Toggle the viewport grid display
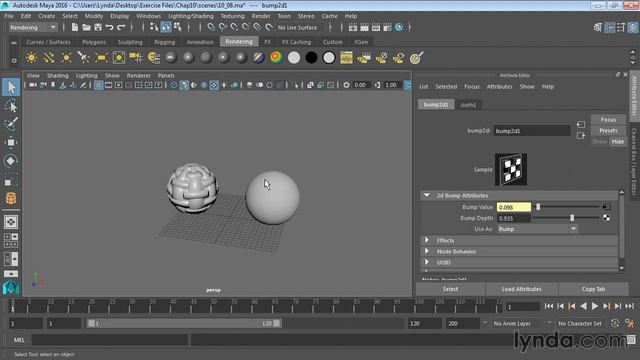Screen dimensions: 640x360 (98, 85)
